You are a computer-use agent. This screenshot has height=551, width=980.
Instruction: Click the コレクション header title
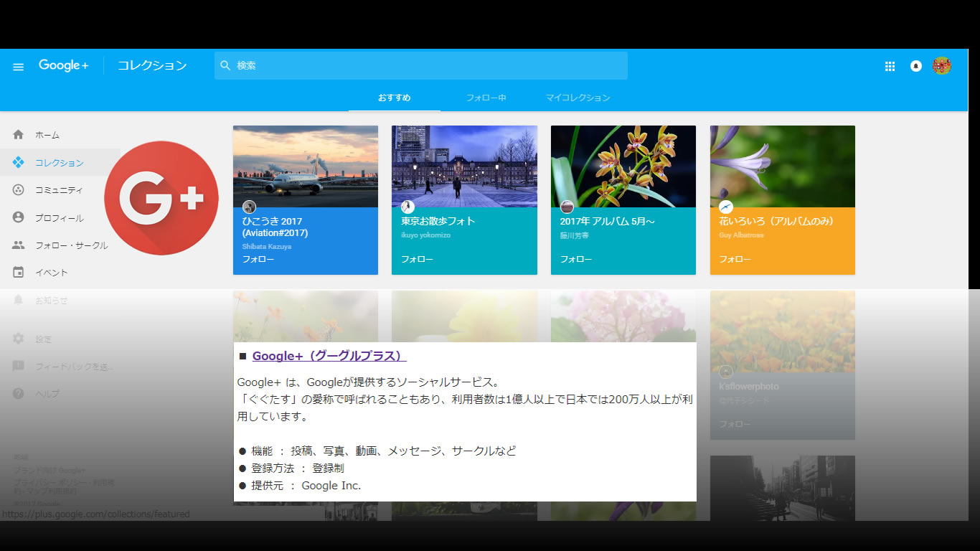(x=152, y=65)
